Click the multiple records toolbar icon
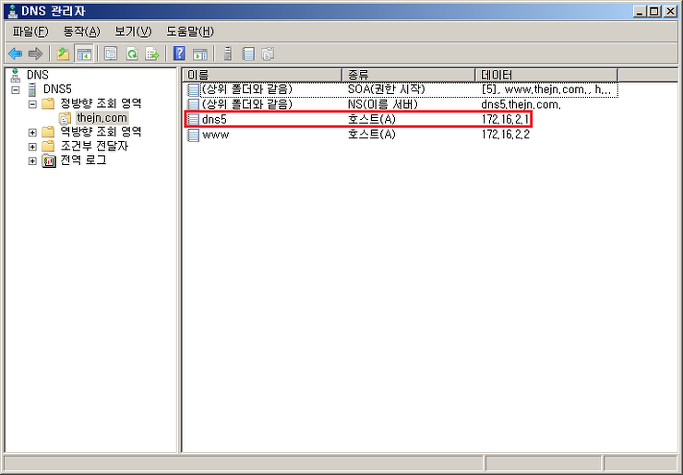This screenshot has height=475, width=683. click(268, 54)
